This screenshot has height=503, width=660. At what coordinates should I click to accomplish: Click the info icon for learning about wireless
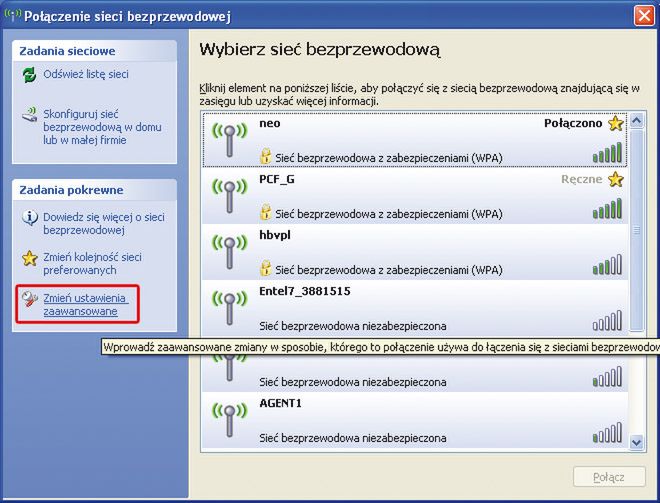[29, 217]
